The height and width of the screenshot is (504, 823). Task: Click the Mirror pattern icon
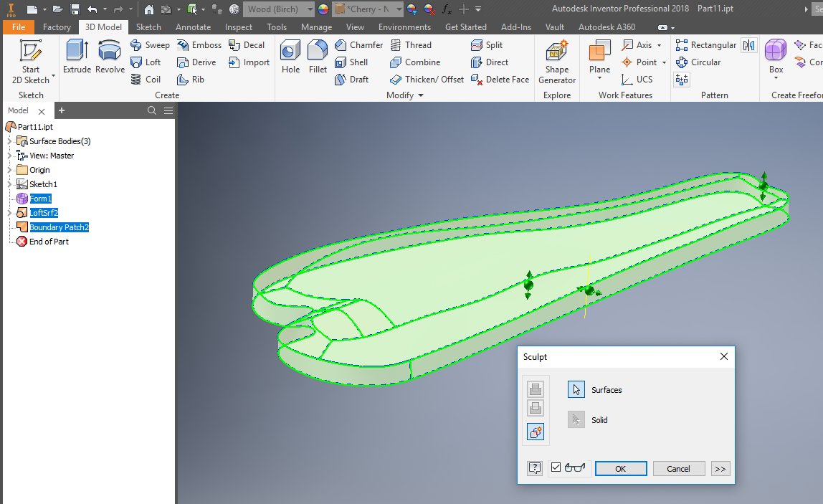pos(749,45)
